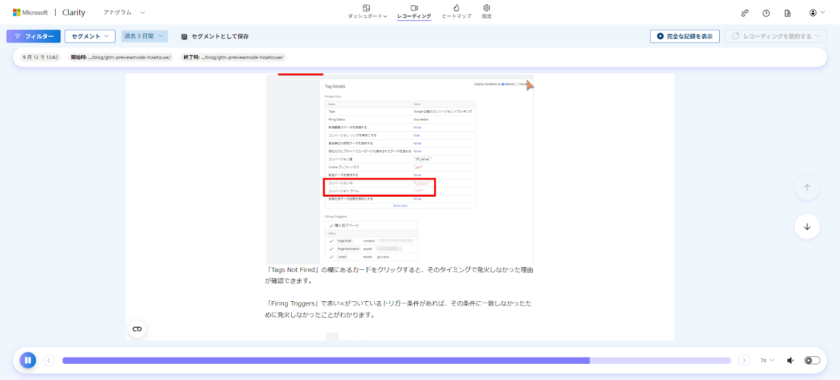Click the Tag Details screenshot in recording
840x380 pixels.
pos(400,169)
